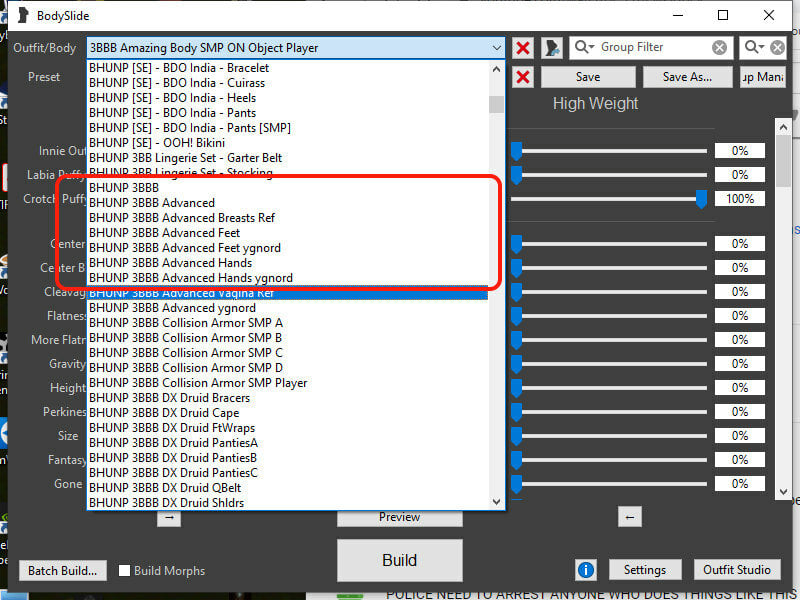Select BHUNP [SE] - BDO India - Bracelet
The height and width of the screenshot is (600, 800).
click(x=287, y=68)
